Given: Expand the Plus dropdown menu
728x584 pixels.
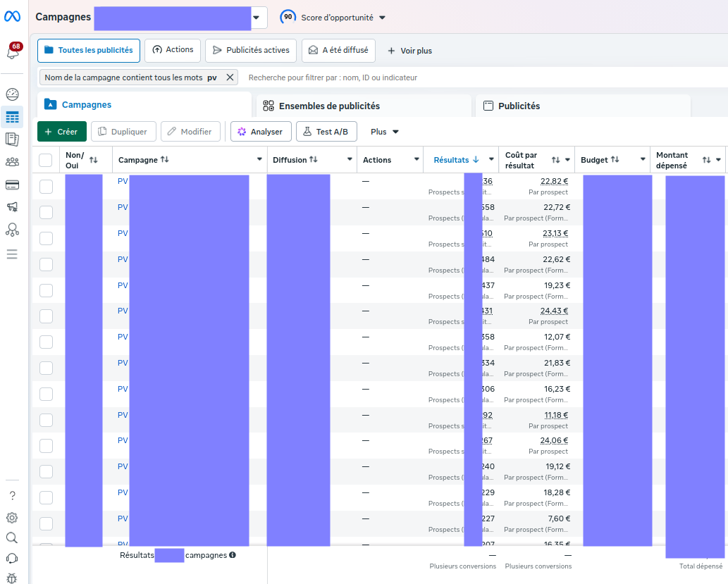Looking at the screenshot, I should 384,132.
